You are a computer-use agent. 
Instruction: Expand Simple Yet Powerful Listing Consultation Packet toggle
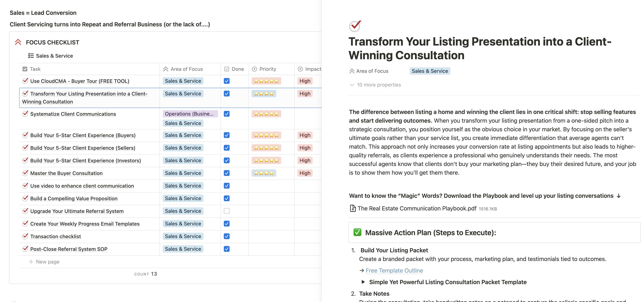point(363,282)
